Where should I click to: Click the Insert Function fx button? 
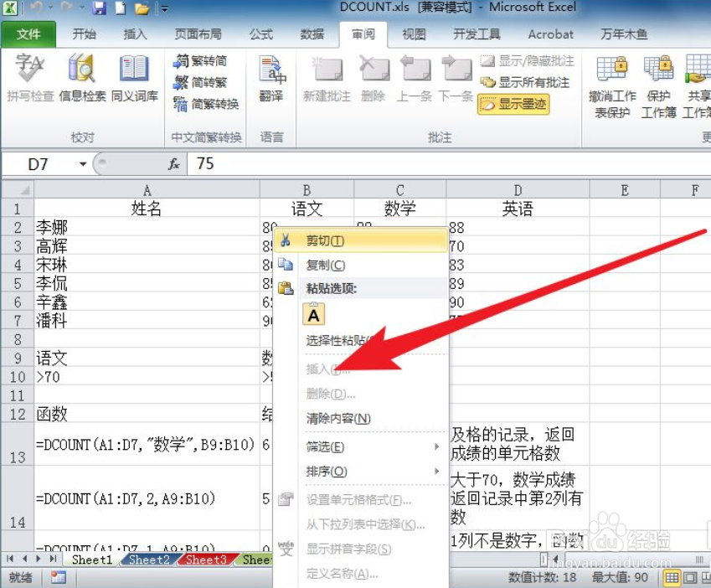(173, 164)
